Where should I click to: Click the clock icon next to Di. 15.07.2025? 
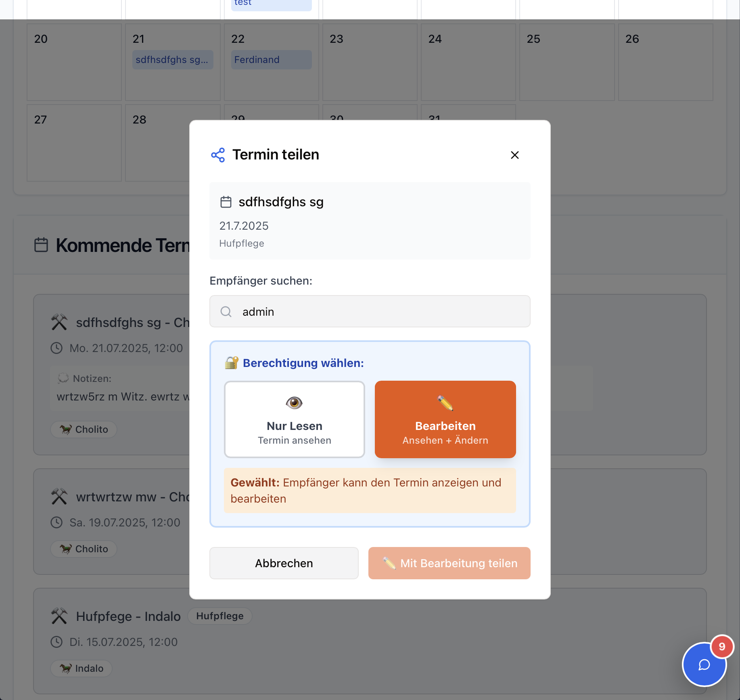click(x=56, y=642)
